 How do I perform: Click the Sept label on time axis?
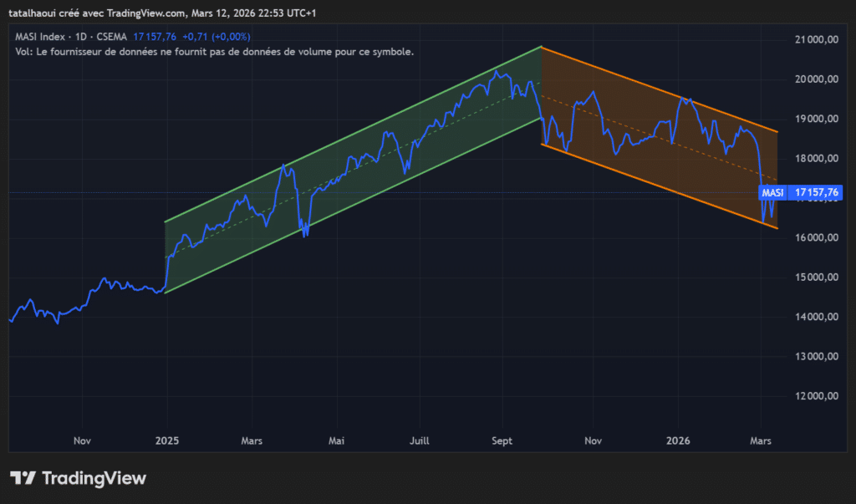point(503,440)
